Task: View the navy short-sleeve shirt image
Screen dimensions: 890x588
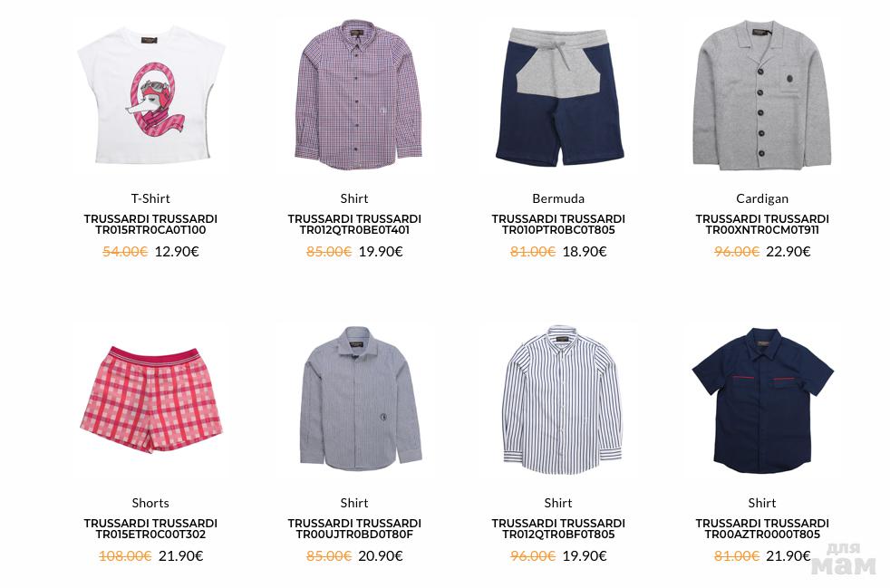Action: pyautogui.click(x=762, y=400)
